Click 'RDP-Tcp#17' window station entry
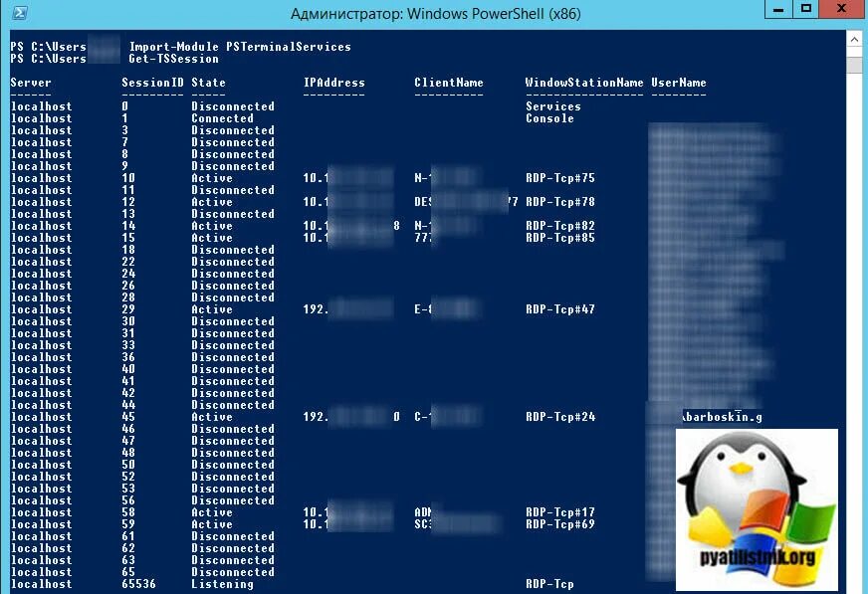868x594 pixels. (x=560, y=512)
